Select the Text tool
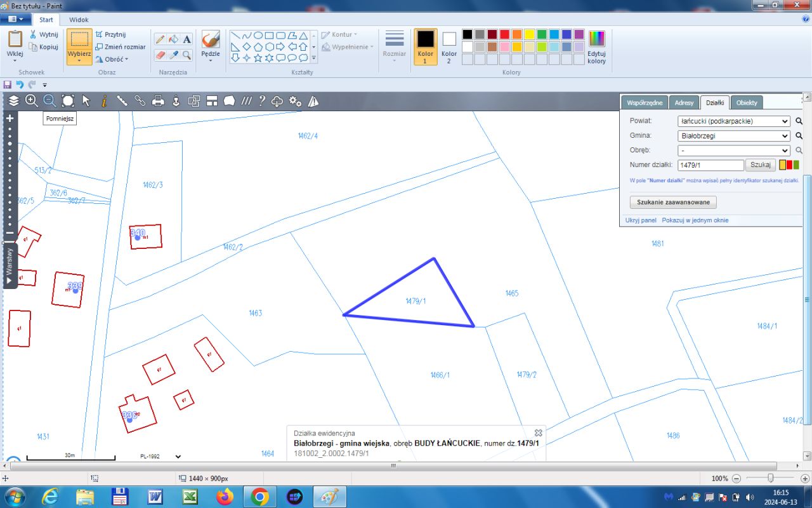 [x=187, y=39]
